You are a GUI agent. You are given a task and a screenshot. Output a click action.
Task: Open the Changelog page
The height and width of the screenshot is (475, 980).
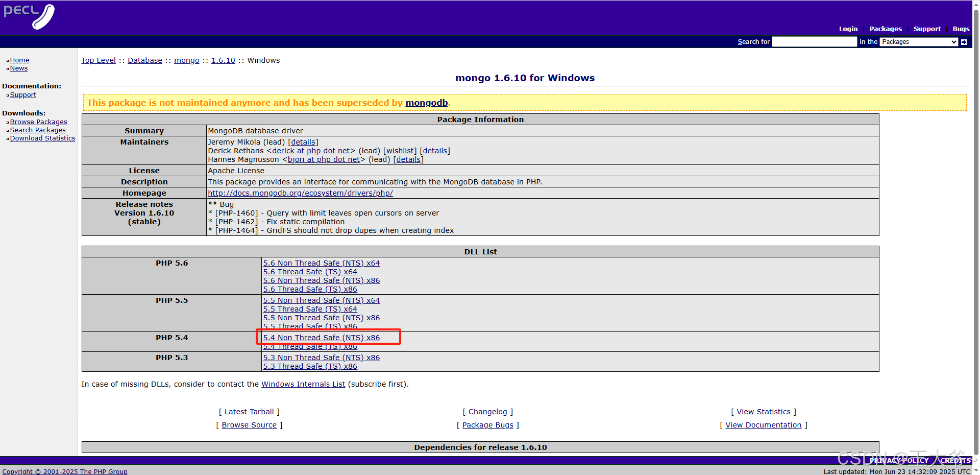pos(487,412)
